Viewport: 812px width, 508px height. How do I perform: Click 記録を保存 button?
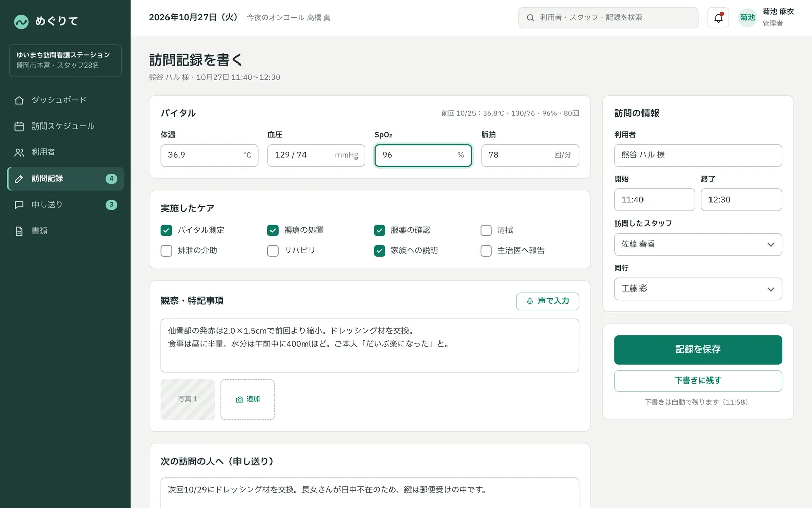pos(698,350)
